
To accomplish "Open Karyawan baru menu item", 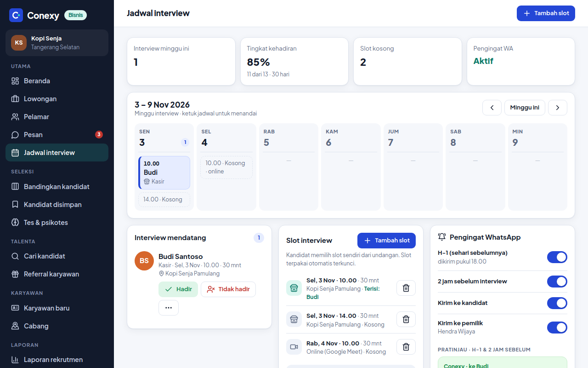I will click(x=57, y=308).
